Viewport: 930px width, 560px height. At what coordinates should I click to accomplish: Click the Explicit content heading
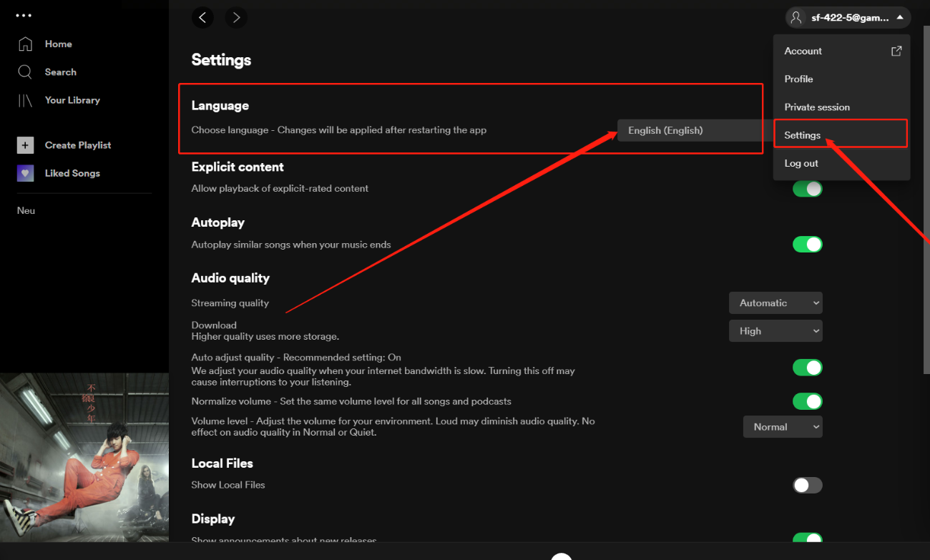pyautogui.click(x=238, y=167)
